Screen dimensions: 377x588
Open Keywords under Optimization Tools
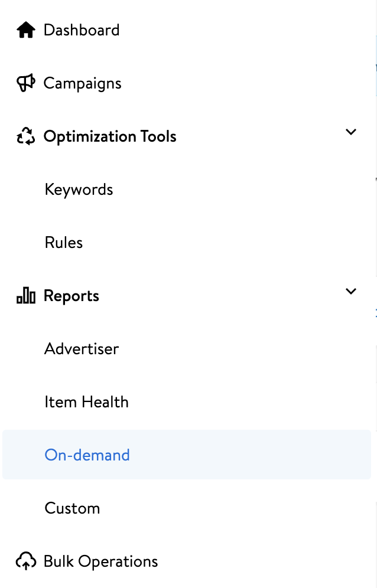(79, 190)
